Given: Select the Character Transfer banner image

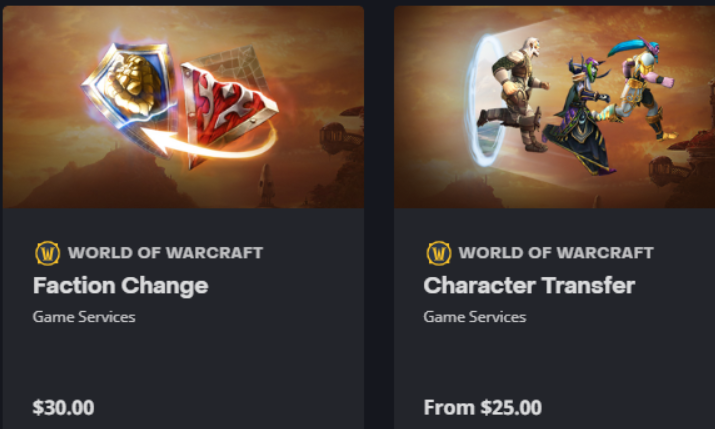Looking at the screenshot, I should tap(554, 107).
